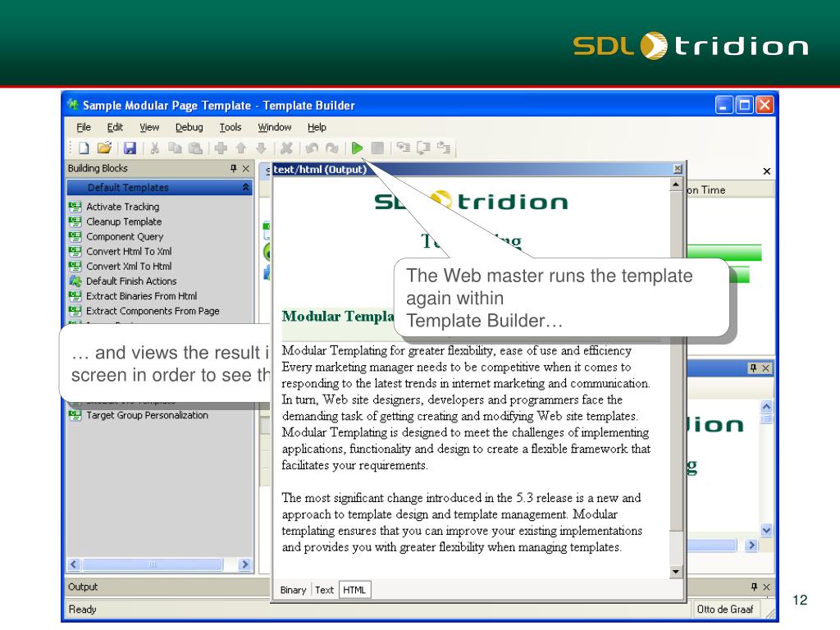Open the Tools menu
840x630 pixels.
click(x=231, y=127)
